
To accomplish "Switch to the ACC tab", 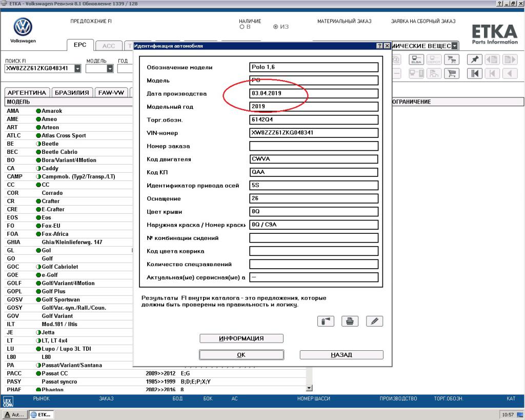I will [x=109, y=46].
